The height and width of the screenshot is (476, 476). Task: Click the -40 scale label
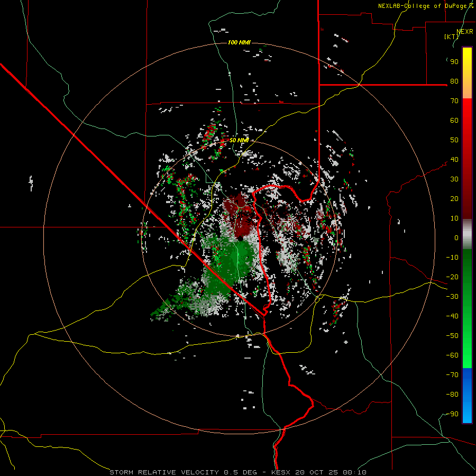(x=452, y=316)
